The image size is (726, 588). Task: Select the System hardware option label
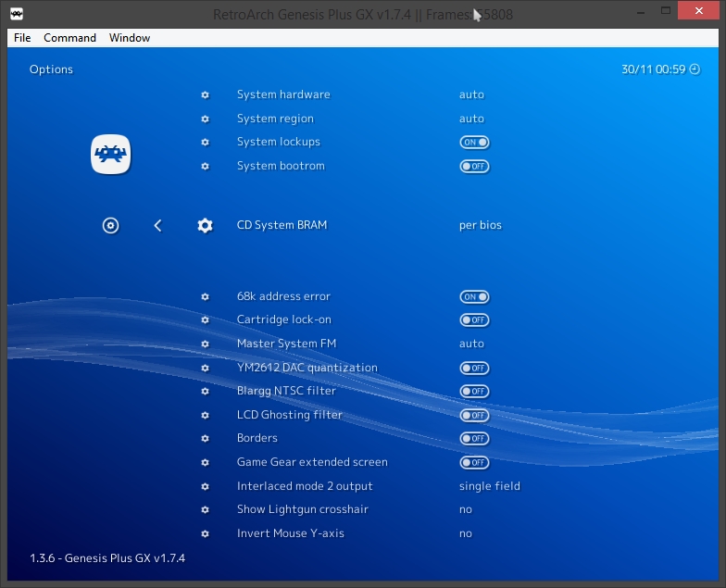[x=283, y=94]
